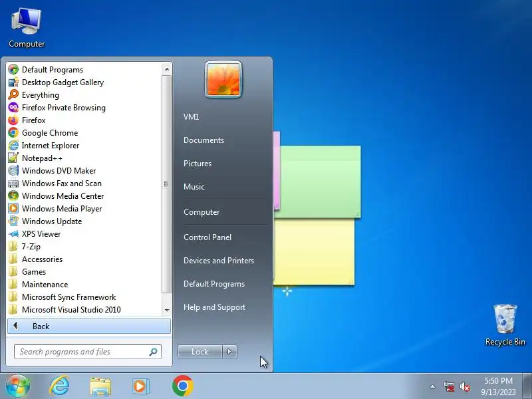Click the Search programs and files box

[88, 352]
